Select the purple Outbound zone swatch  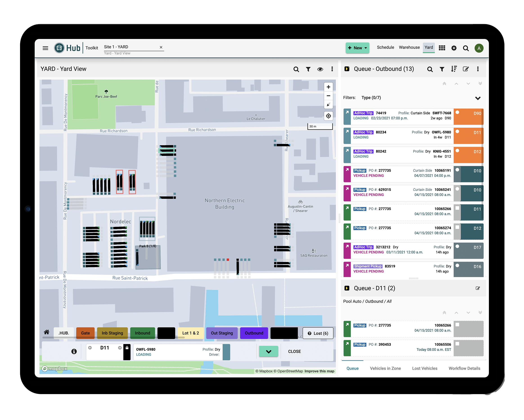[x=253, y=333]
